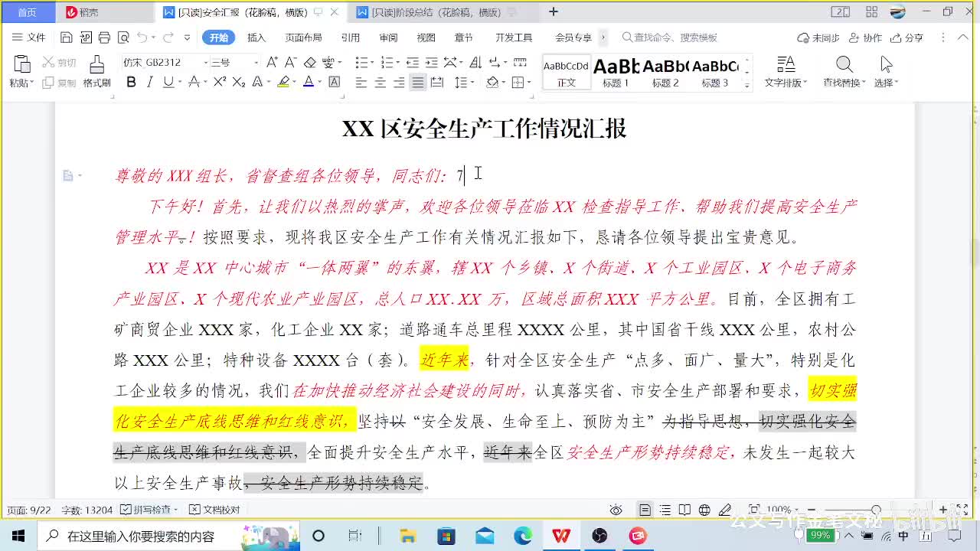Screen dimensions: 980x551
Task: Click 文档校对 in the status bar
Action: click(x=215, y=510)
